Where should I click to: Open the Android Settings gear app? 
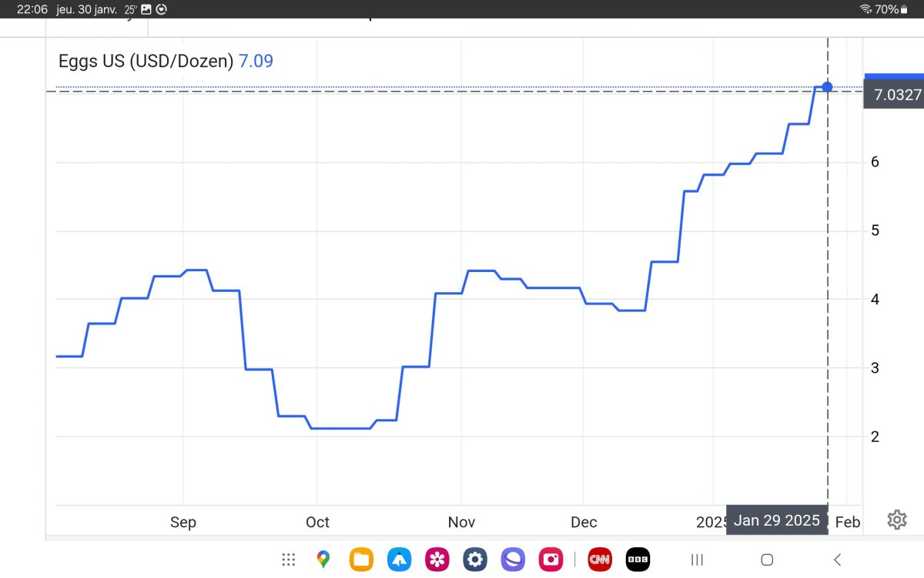(x=474, y=560)
